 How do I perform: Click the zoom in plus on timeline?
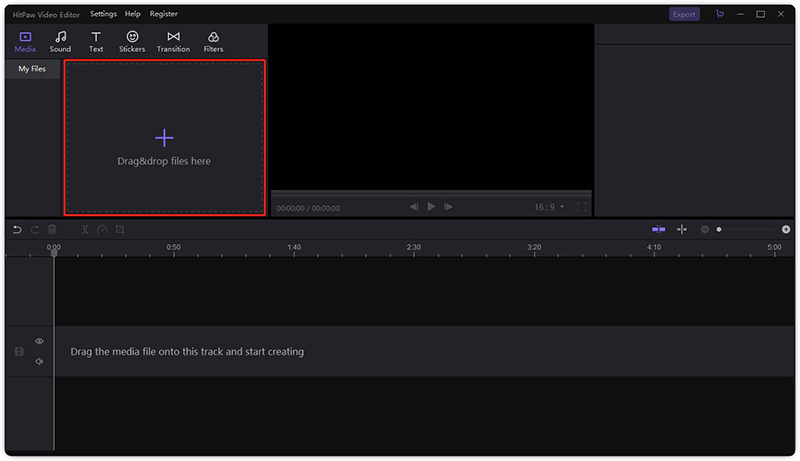point(786,229)
